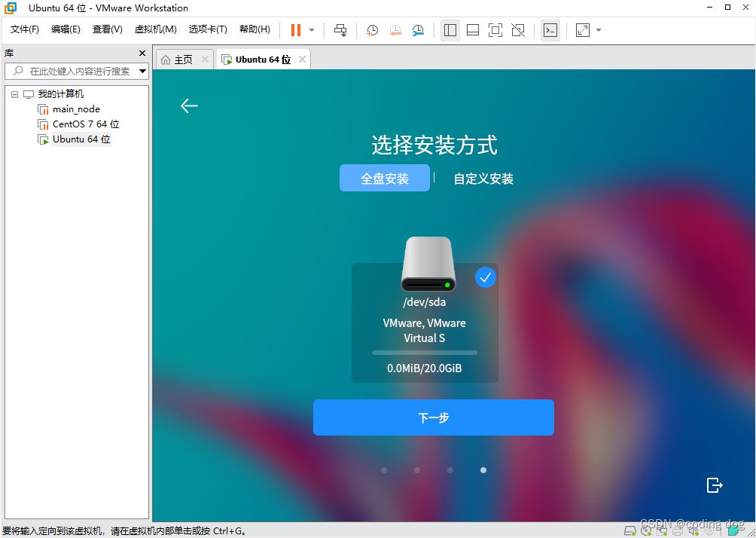The width and height of the screenshot is (756, 538).
Task: Toggle the /dev/sda disk selection checkmark
Action: coord(486,277)
